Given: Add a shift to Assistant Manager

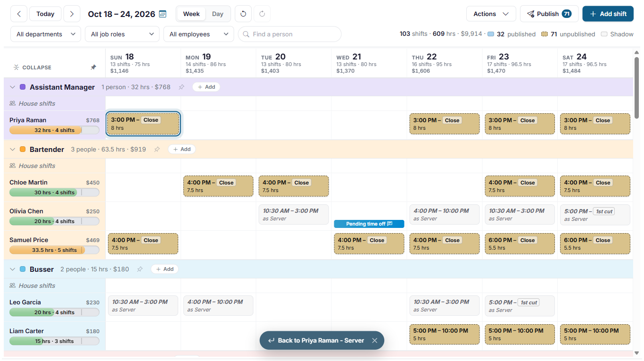Looking at the screenshot, I should pos(206,87).
